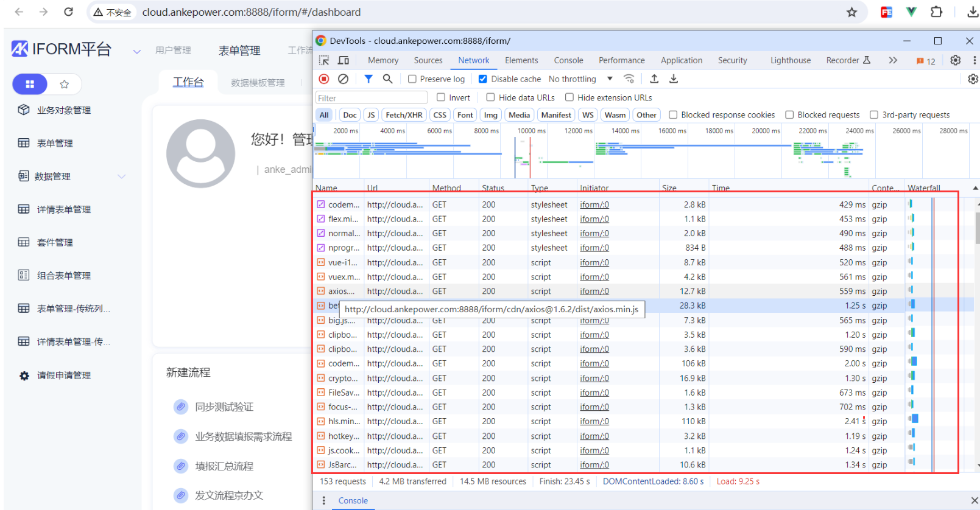Filter requests by Fetch/XHR
This screenshot has width=980, height=510.
[x=404, y=115]
